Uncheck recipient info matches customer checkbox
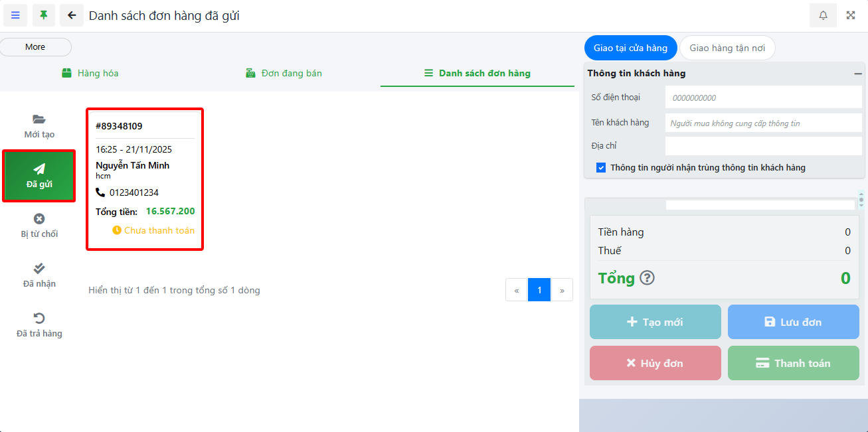 pyautogui.click(x=601, y=168)
